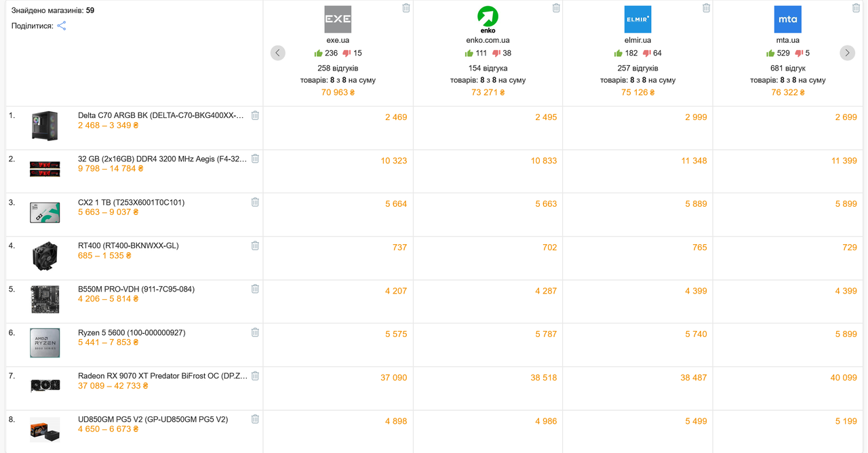Click Ryzen 5 5600 thumbnail
Screen dimensions: 868x453
click(45, 342)
